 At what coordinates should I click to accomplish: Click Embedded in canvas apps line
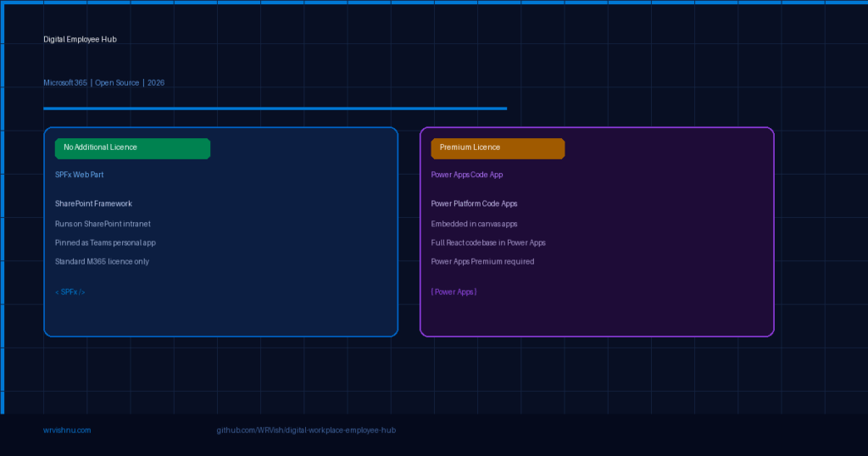click(474, 224)
